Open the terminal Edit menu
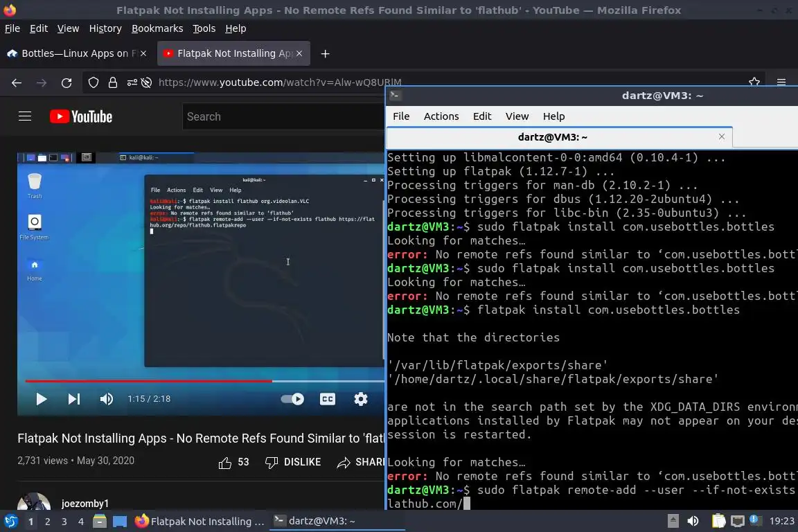This screenshot has height=532, width=798. (482, 116)
